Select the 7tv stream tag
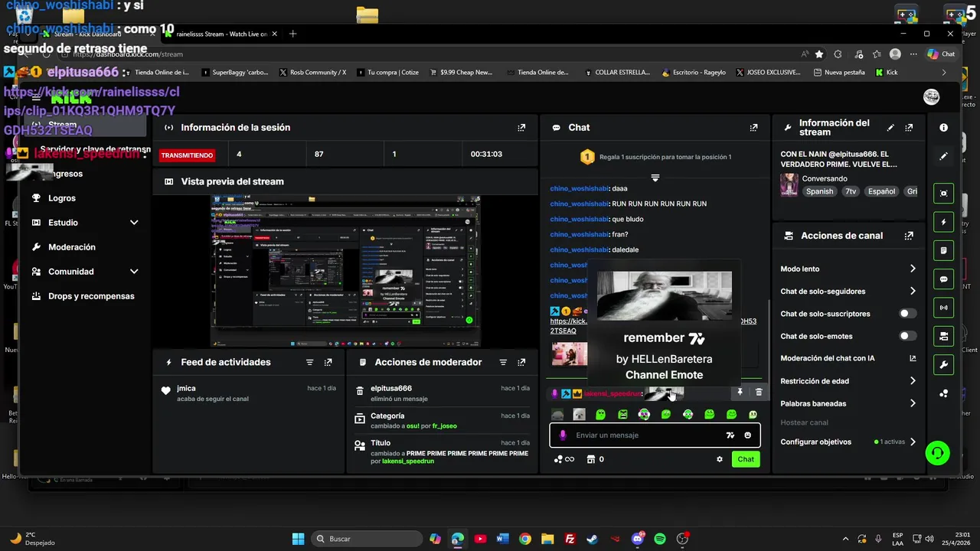980x551 pixels. point(850,191)
